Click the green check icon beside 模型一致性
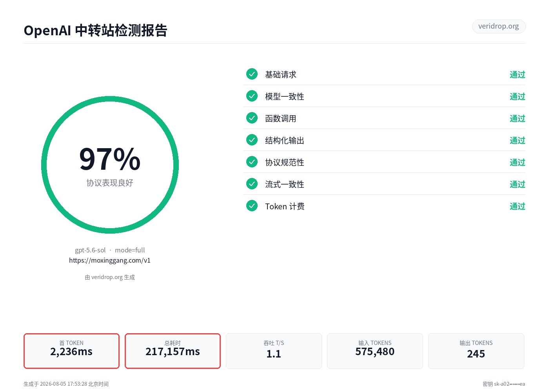The image size is (549, 392). [x=252, y=96]
